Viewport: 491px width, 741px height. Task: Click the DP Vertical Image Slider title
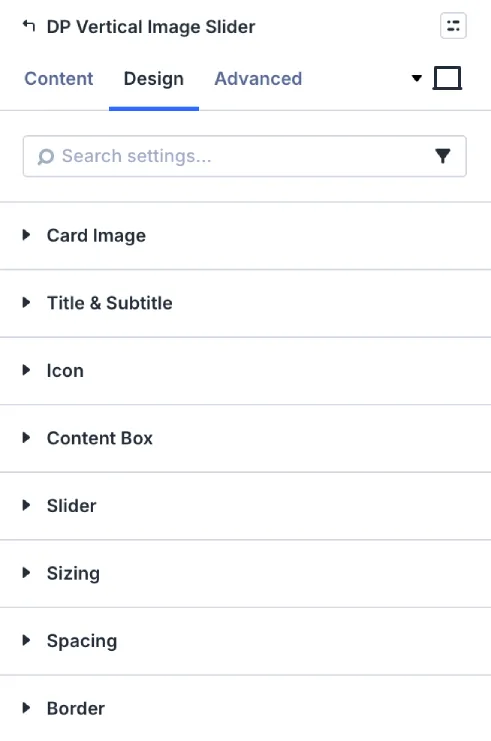(x=151, y=26)
